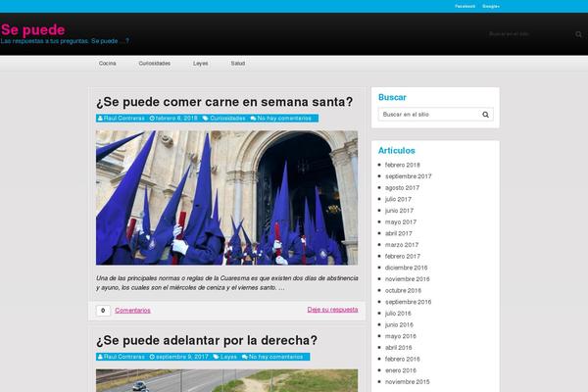
Task: Open febrero 2016 archive
Action: [403, 359]
